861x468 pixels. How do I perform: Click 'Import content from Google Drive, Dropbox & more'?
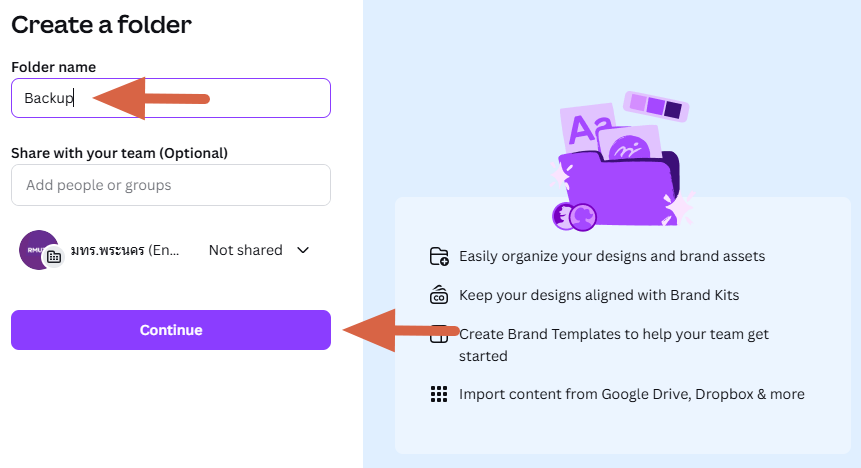pos(631,394)
